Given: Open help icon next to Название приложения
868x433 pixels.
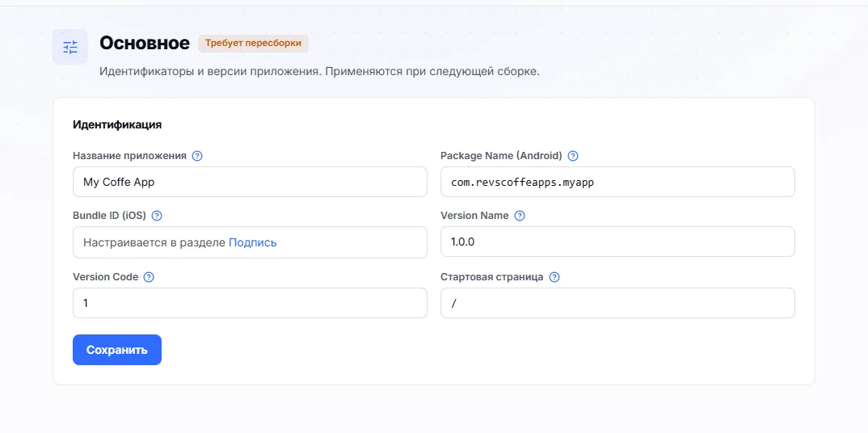Looking at the screenshot, I should click(x=197, y=156).
